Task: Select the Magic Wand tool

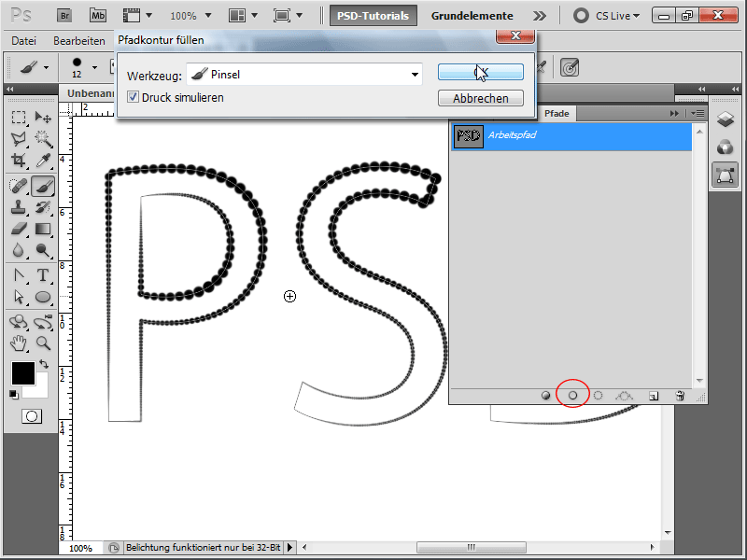Action: coord(43,138)
